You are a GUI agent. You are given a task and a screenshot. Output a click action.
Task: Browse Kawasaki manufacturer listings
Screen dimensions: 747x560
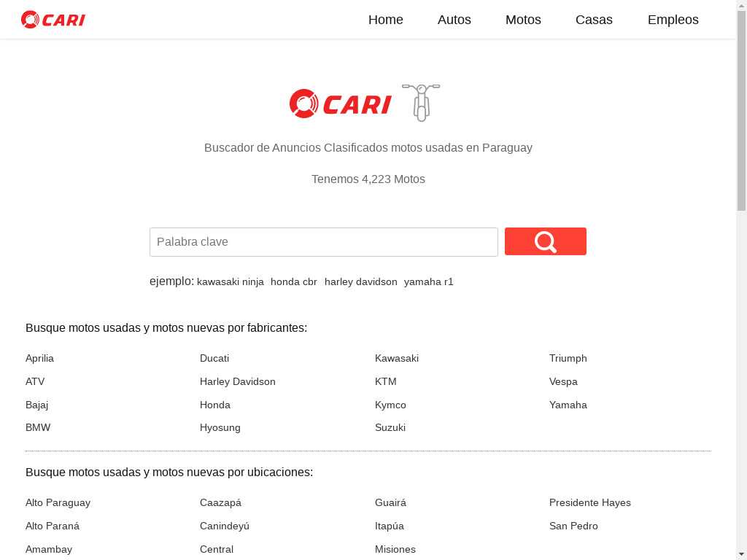click(x=396, y=358)
